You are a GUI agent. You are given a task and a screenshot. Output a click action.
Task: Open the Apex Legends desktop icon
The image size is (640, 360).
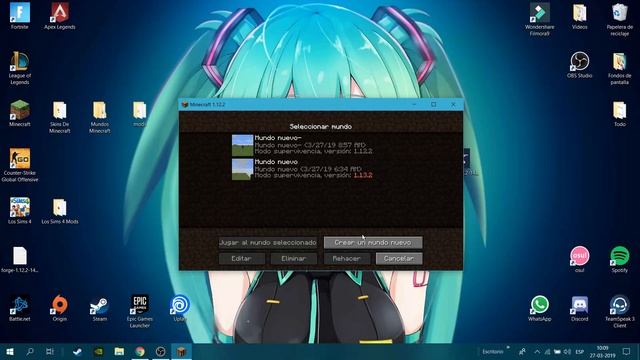pyautogui.click(x=60, y=16)
